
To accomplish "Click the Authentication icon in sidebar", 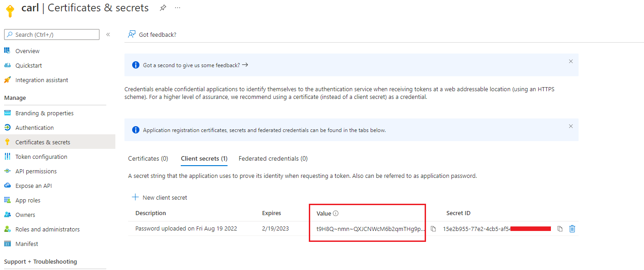I will point(7,128).
